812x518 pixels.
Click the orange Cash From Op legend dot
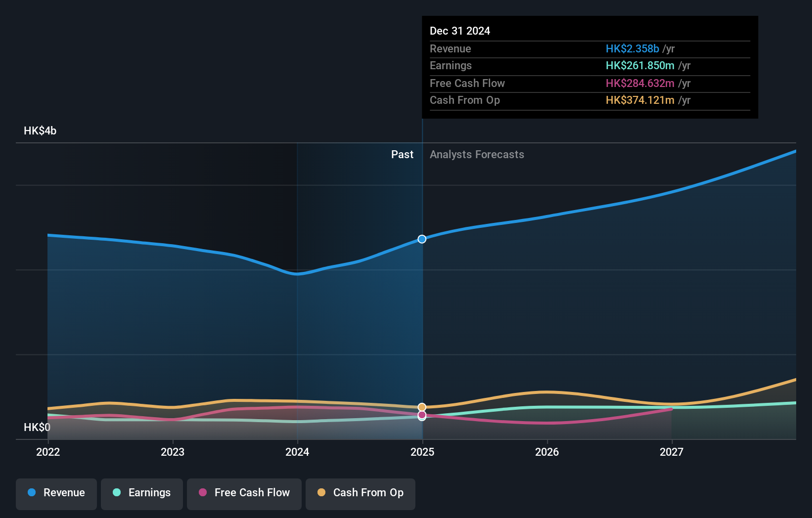(321, 492)
